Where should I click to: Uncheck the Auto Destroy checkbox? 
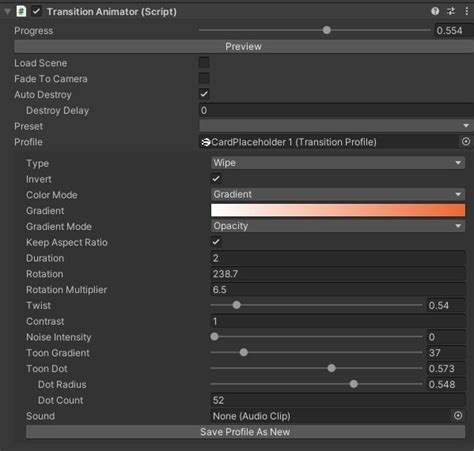pos(204,94)
